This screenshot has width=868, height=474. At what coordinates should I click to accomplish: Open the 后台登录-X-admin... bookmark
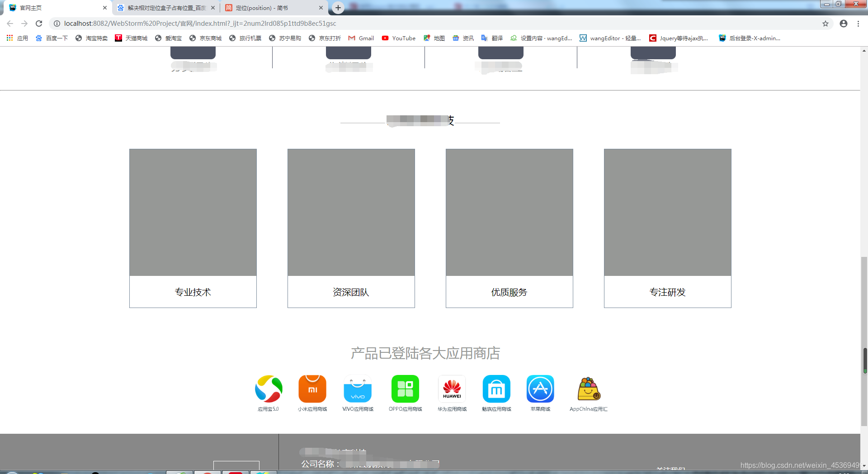coord(749,38)
